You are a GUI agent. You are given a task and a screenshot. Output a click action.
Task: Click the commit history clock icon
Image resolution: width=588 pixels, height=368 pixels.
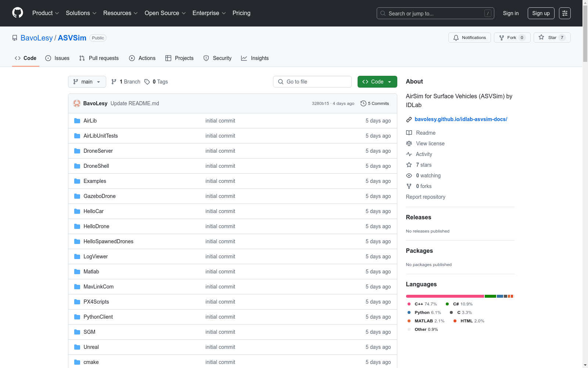click(x=363, y=103)
